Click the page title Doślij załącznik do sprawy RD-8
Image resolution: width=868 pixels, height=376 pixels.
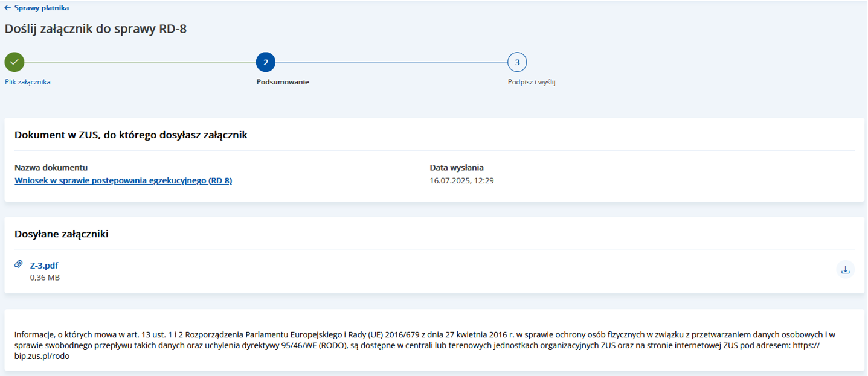point(95,29)
